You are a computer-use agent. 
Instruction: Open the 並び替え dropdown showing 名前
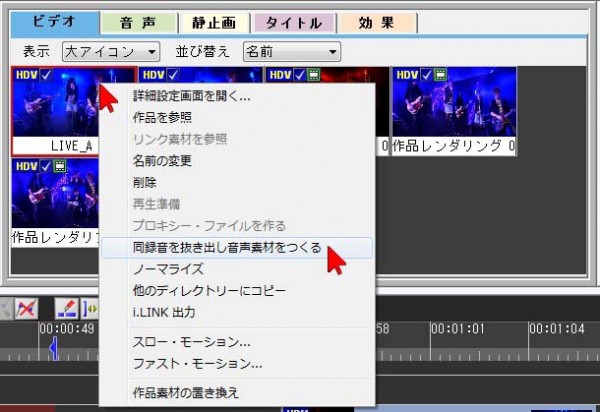click(x=291, y=50)
